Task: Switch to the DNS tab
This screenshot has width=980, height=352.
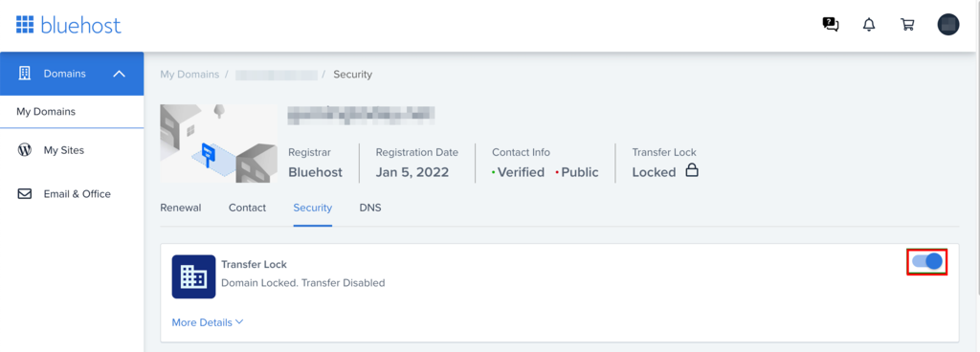Action: click(370, 208)
